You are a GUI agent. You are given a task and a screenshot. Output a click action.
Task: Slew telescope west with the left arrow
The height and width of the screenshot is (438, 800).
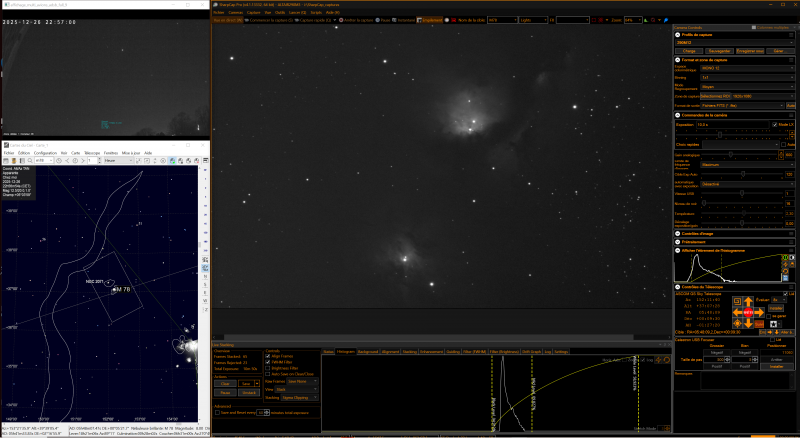pos(737,312)
